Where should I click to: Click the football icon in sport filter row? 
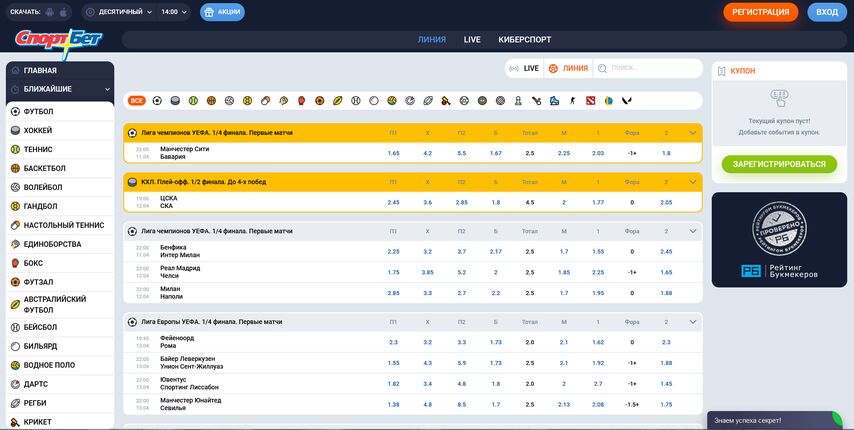tap(157, 101)
